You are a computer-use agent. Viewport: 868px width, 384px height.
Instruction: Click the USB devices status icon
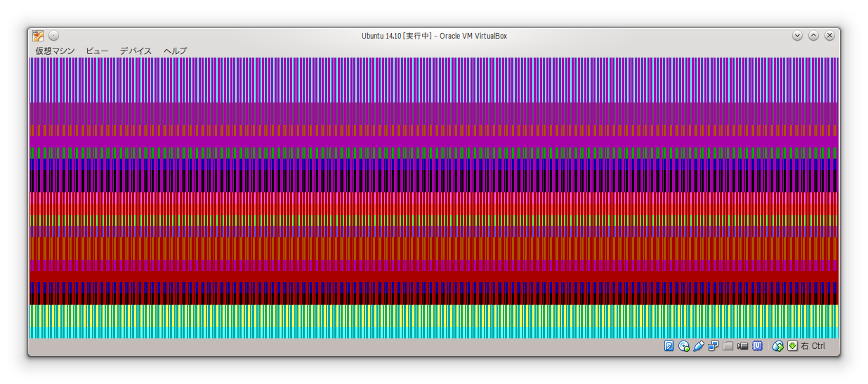699,346
